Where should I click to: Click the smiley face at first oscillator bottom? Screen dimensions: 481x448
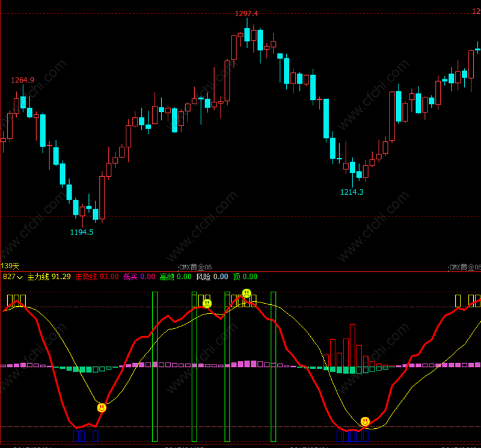[x=102, y=408]
